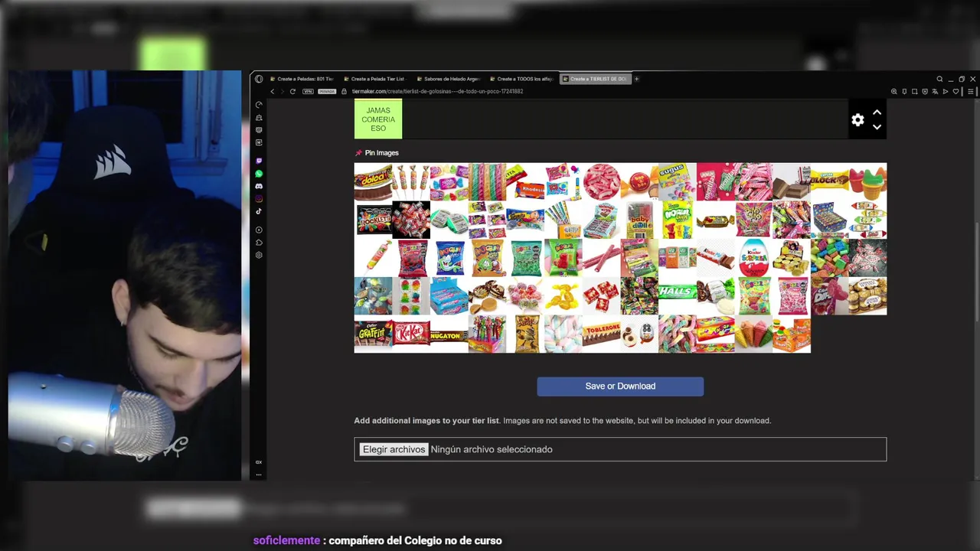Select the green gummy bears Mogul thumbnail

coord(563,258)
